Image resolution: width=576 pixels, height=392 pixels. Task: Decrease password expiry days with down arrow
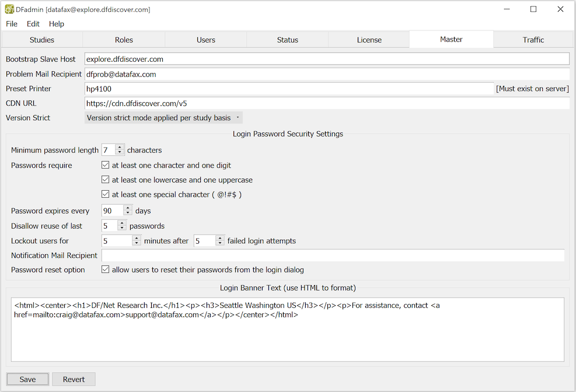[128, 213]
